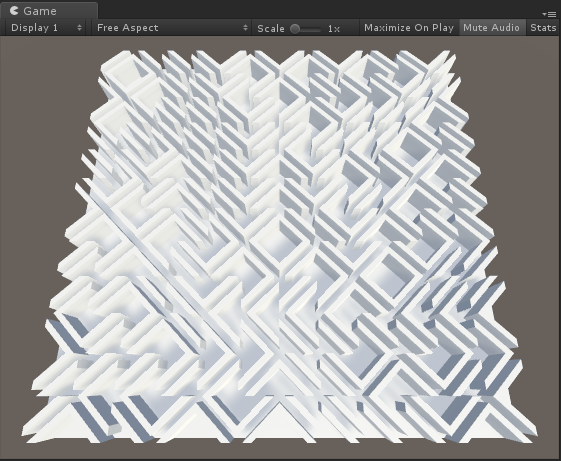The height and width of the screenshot is (461, 561).
Task: Select the Game tab
Action: coord(49,10)
